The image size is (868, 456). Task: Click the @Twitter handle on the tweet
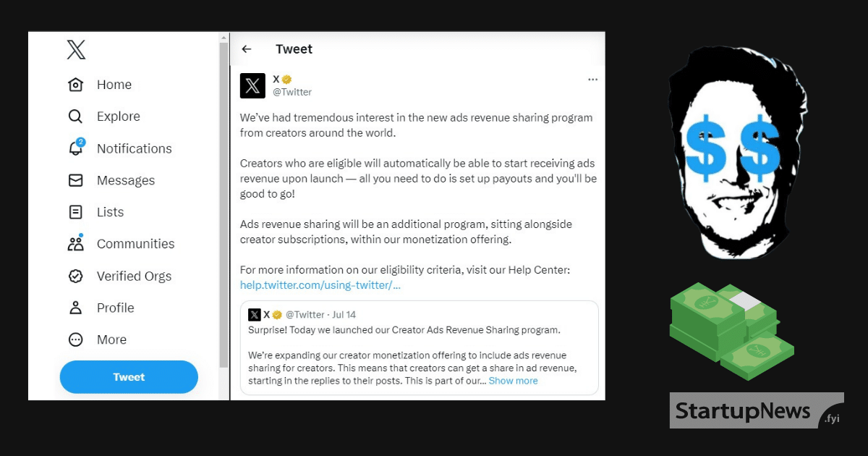292,92
